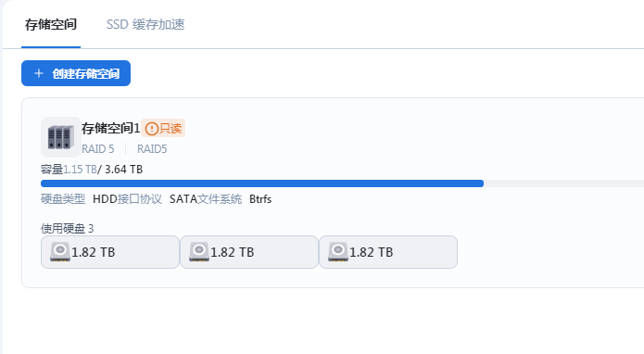Click the plus icon on create button
The height and width of the screenshot is (354, 644).
(x=39, y=73)
